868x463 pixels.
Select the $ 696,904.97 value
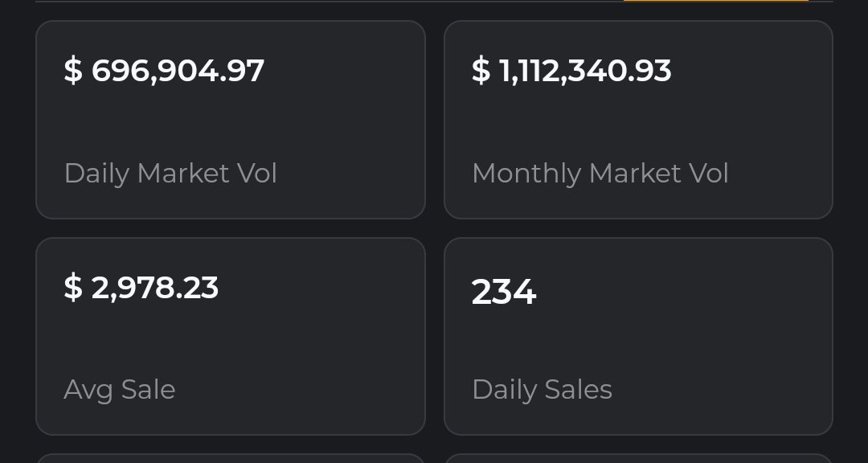coord(164,72)
